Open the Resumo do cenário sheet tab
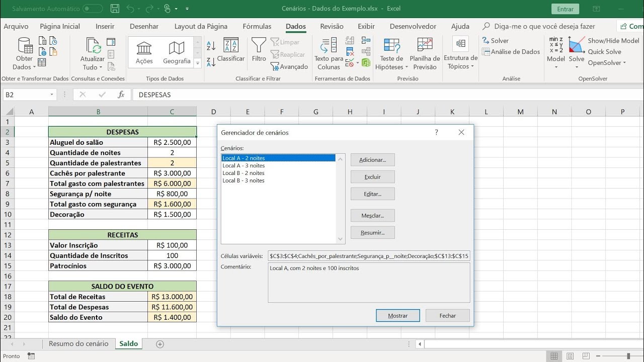The height and width of the screenshot is (362, 644). 78,344
